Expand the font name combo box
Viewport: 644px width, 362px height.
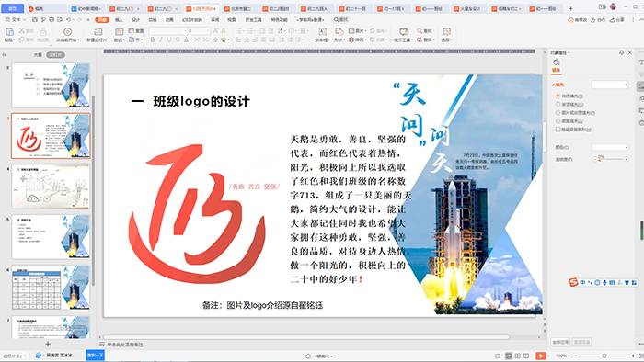click(x=167, y=30)
